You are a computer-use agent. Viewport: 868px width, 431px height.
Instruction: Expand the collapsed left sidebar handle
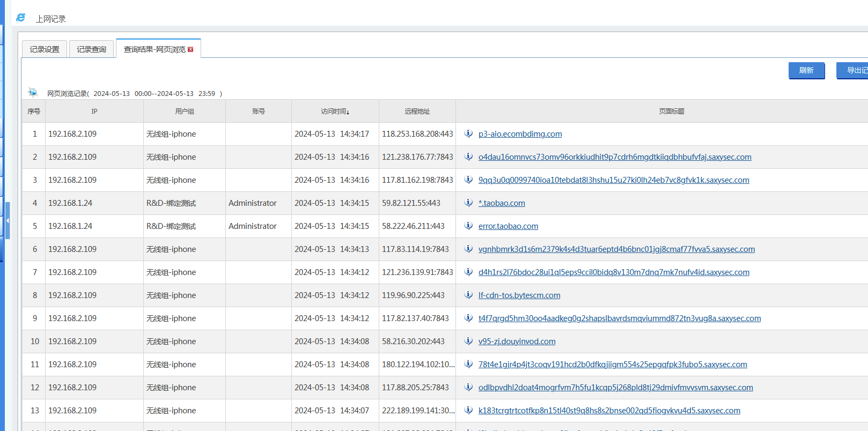click(x=8, y=220)
